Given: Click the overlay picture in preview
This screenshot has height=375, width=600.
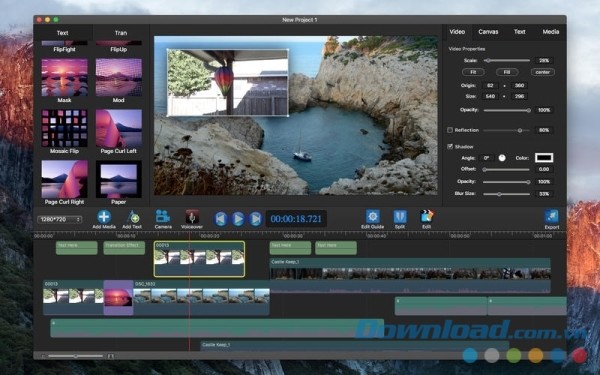Looking at the screenshot, I should (228, 82).
